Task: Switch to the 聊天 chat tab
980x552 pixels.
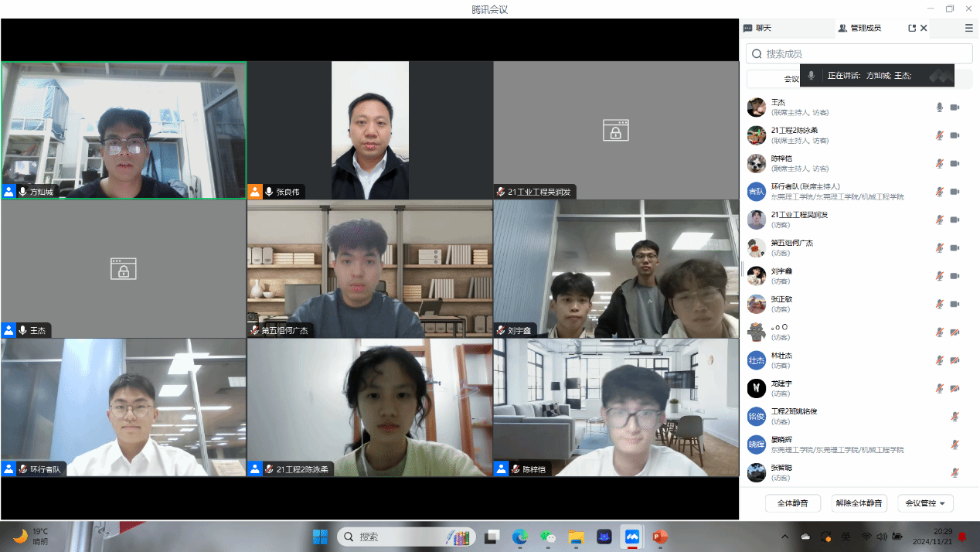Action: click(757, 28)
